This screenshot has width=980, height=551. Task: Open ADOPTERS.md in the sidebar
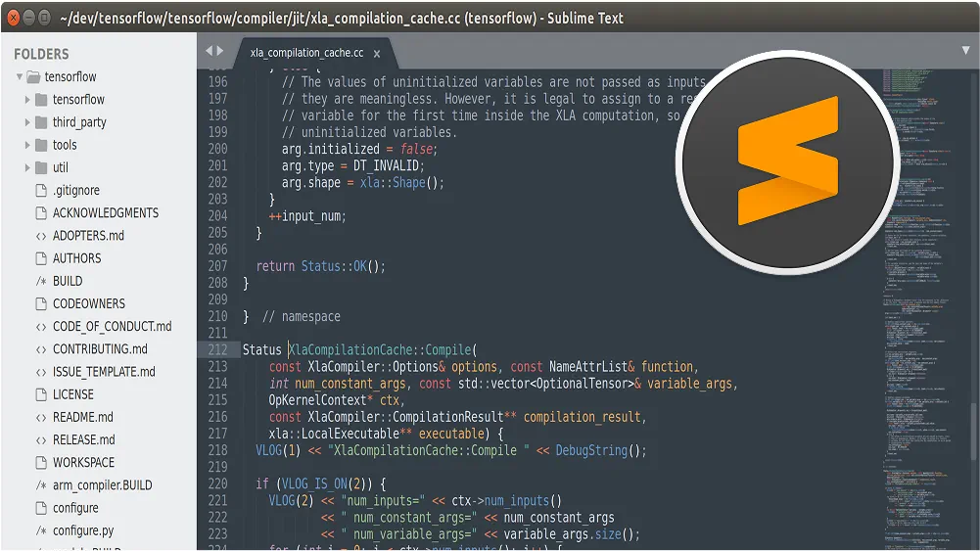pyautogui.click(x=89, y=236)
